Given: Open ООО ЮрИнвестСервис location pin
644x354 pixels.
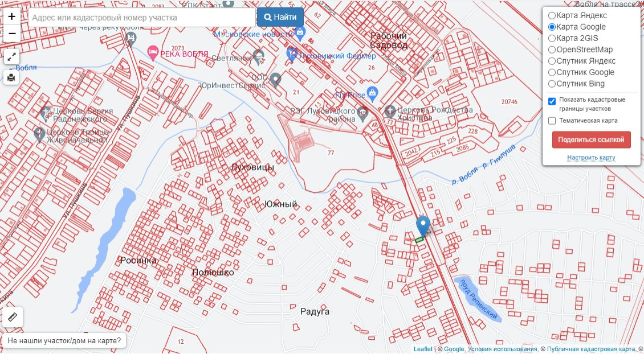Looking at the screenshot, I should tap(275, 80).
